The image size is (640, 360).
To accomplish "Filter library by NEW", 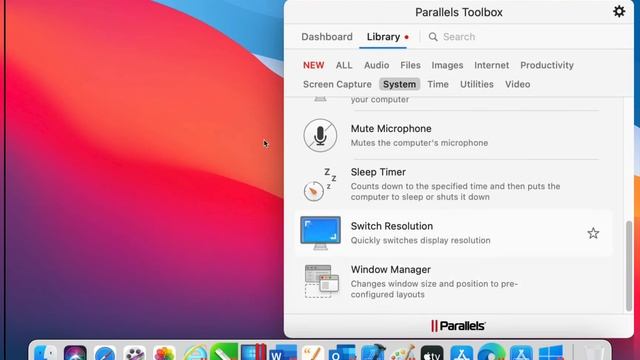I will 313,65.
